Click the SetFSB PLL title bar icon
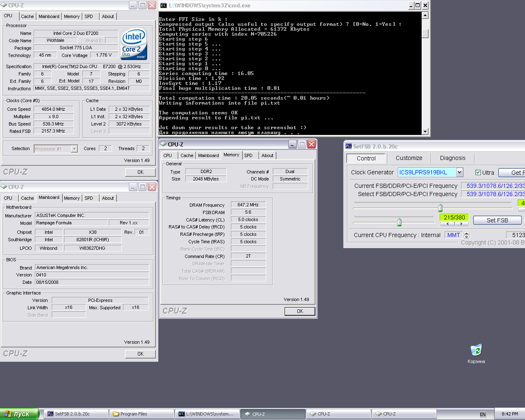 click(349, 146)
